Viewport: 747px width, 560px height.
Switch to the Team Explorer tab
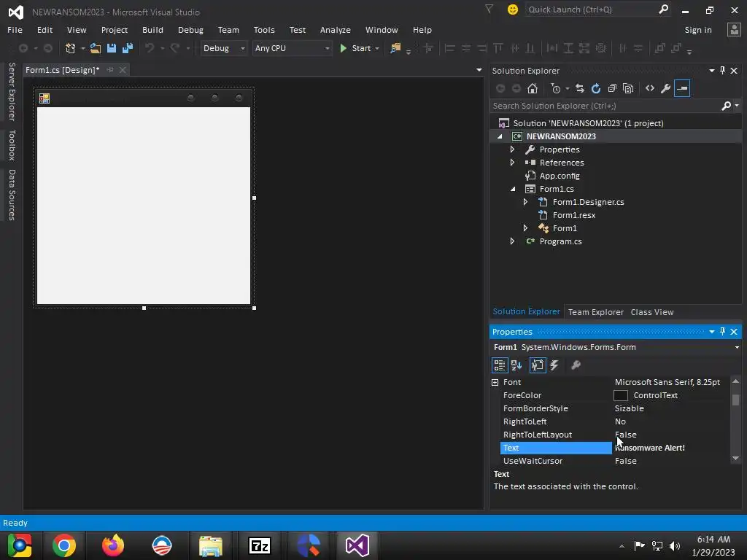[x=595, y=312]
